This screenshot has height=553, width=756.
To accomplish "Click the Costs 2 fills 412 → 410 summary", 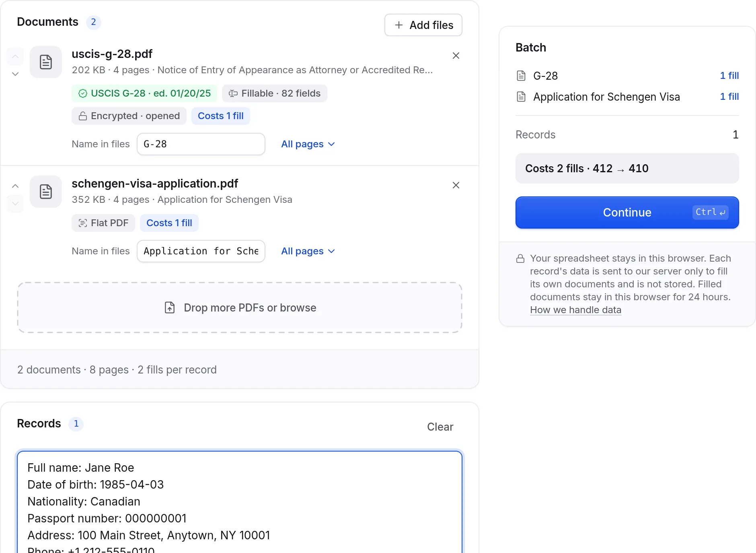I will (627, 168).
